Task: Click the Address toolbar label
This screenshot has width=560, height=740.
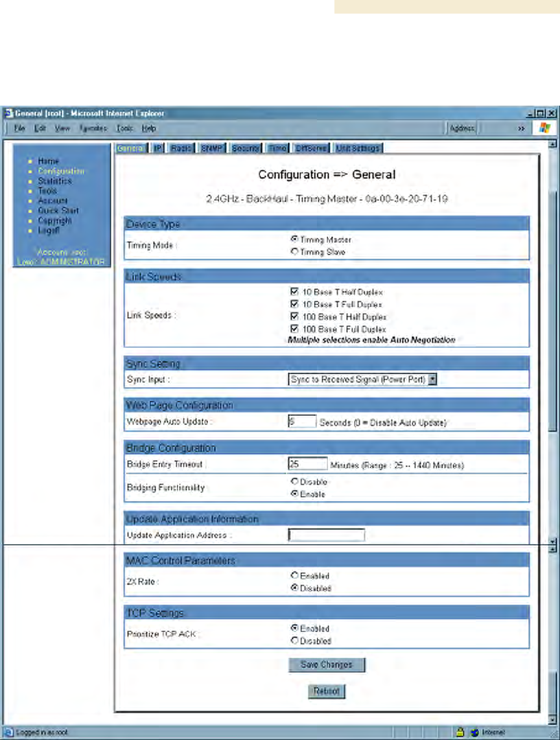Action: [461, 128]
